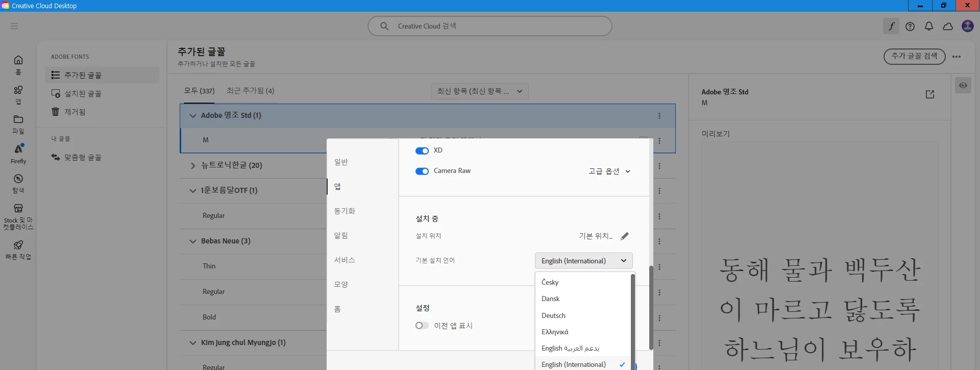
Task: Open the help question mark icon
Action: pos(910,27)
